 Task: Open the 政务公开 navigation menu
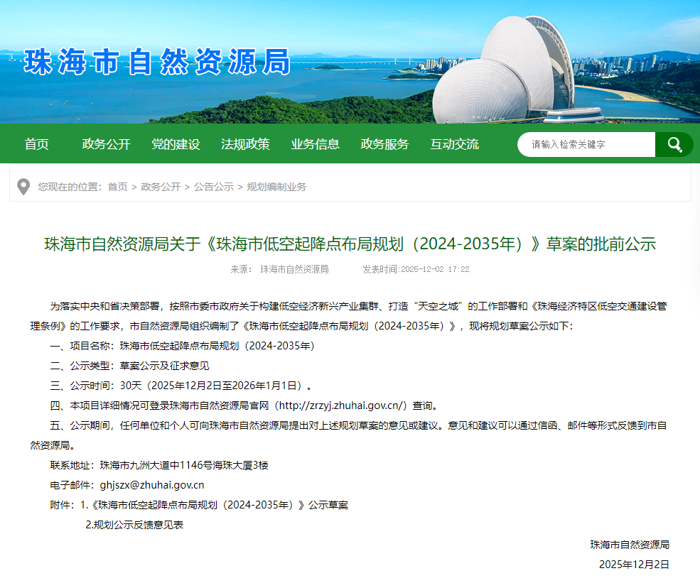point(107,144)
